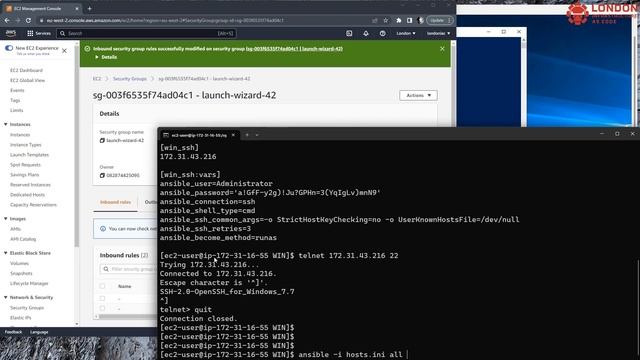Click the inbound rules horizontal scrollbar
Viewport: 640px width, 360px height.
(x=127, y=316)
